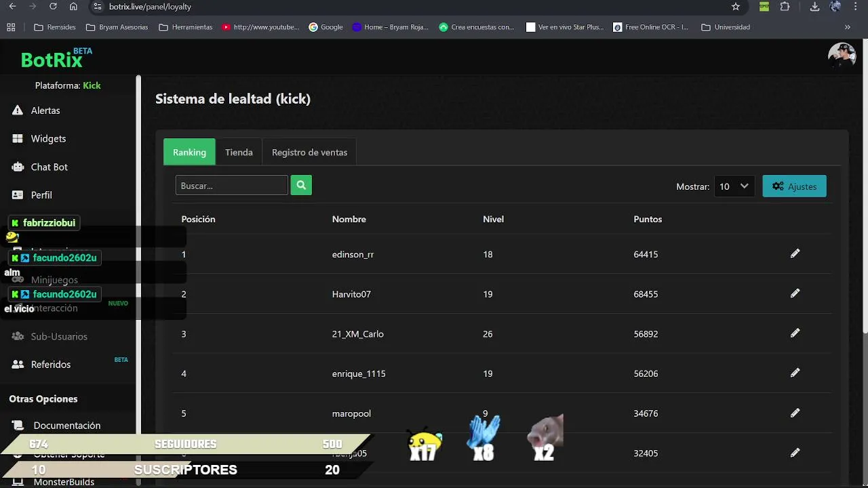Open the MonsterBuilds sidebar entry
The width and height of the screenshot is (868, 488).
(64, 482)
